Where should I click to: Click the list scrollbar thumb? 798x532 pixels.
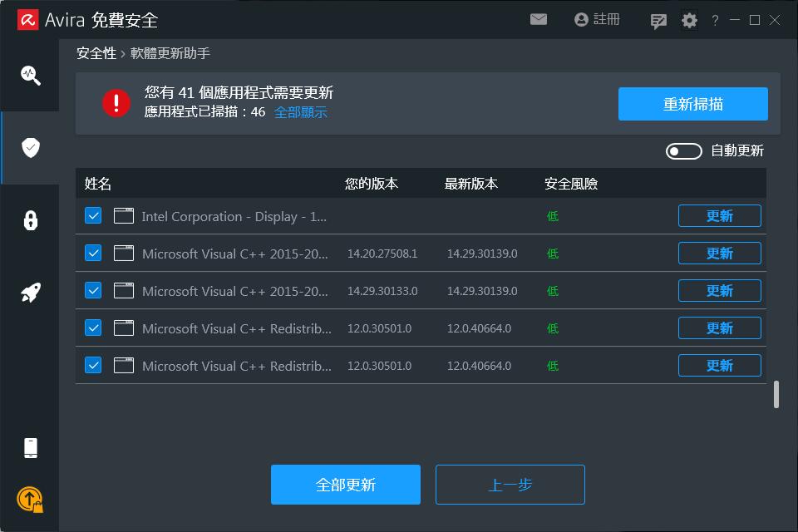tap(776, 394)
